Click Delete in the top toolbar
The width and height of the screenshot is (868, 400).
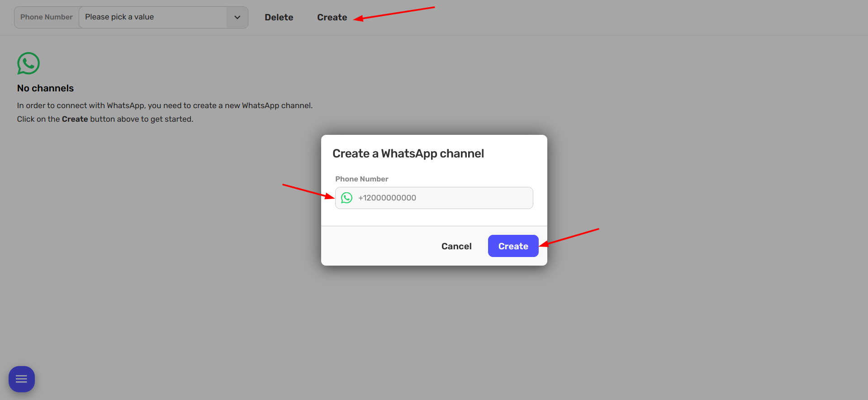279,17
